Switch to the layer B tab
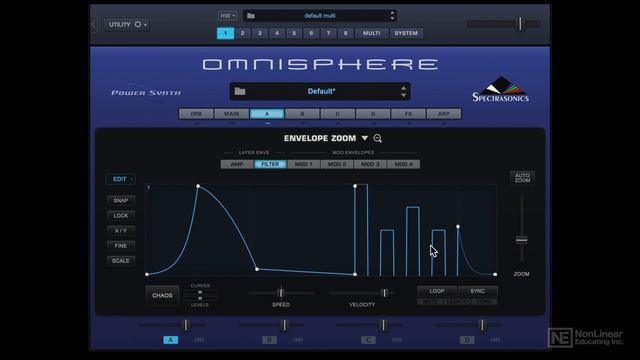640x360 pixels. [x=302, y=114]
